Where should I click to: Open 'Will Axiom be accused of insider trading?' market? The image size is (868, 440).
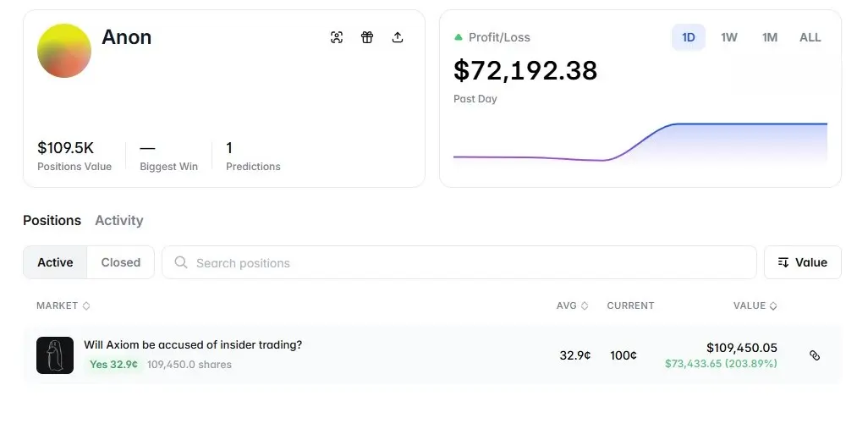(x=193, y=344)
